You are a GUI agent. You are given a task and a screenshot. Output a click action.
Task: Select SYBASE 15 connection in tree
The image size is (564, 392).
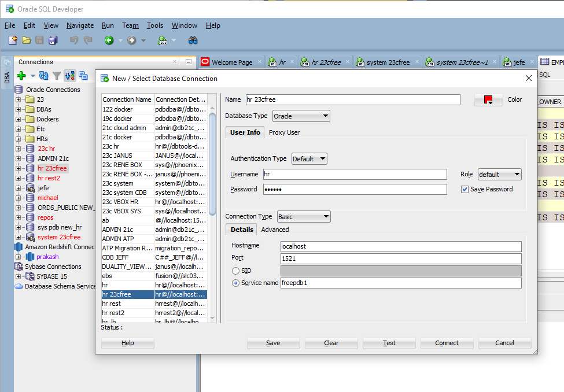coord(51,276)
